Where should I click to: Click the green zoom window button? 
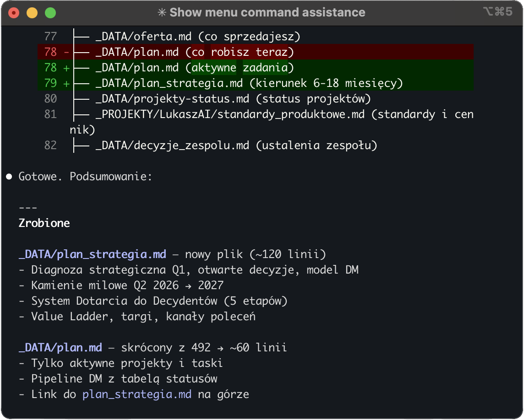coord(50,13)
